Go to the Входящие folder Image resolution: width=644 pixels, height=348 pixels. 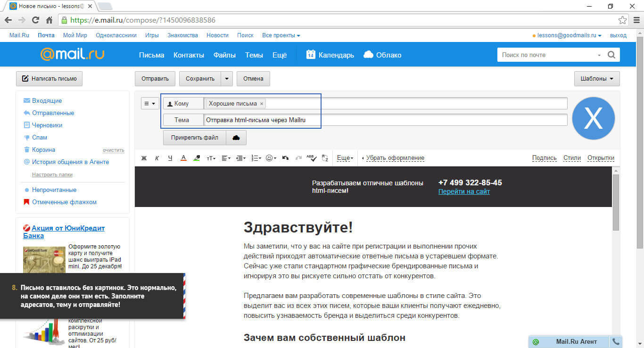[x=47, y=101]
